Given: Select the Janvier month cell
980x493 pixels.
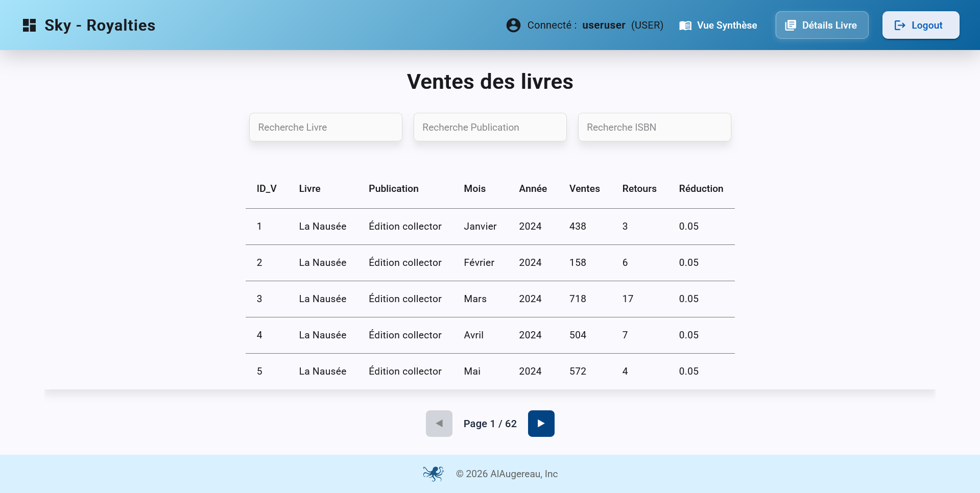Looking at the screenshot, I should click(x=481, y=227).
